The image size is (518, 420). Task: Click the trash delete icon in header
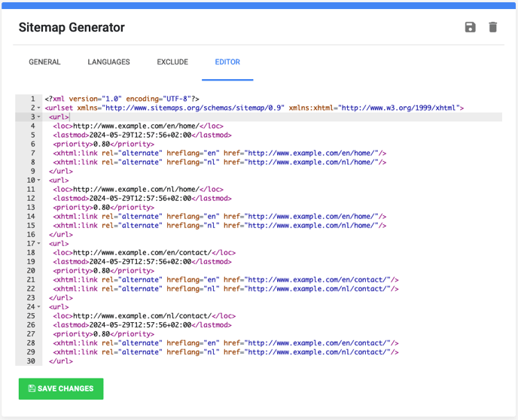click(x=492, y=27)
